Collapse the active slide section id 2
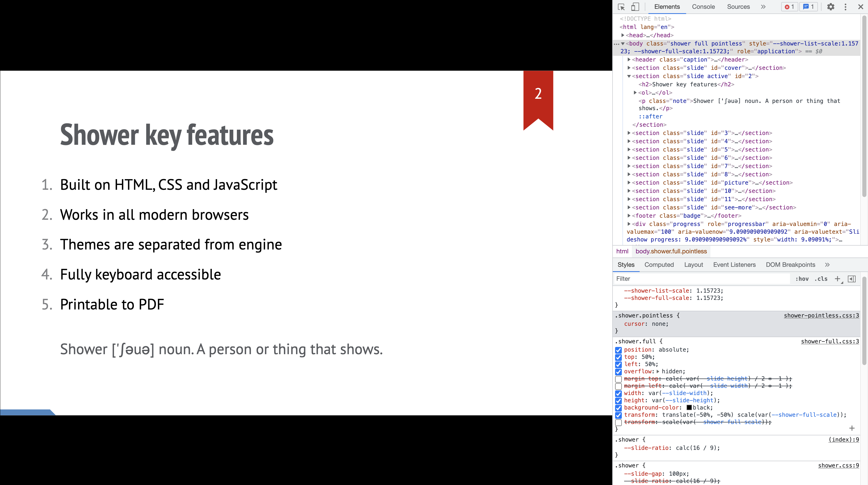 [629, 76]
